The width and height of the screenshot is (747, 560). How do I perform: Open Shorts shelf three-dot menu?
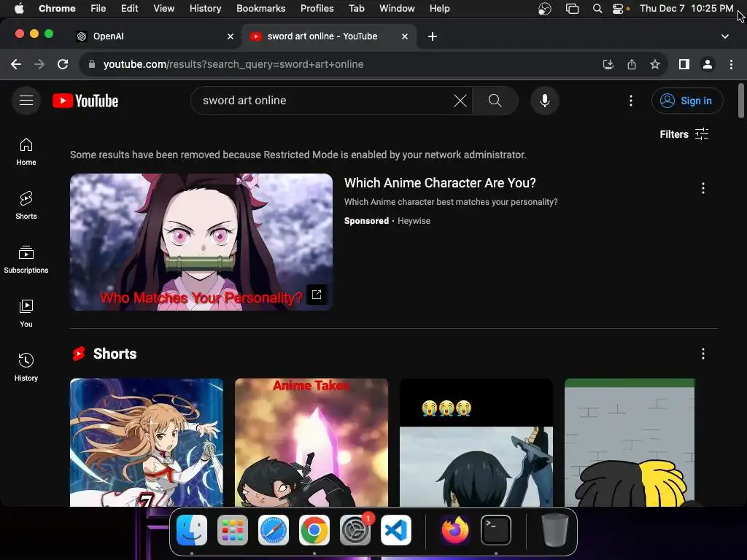pyautogui.click(x=703, y=354)
